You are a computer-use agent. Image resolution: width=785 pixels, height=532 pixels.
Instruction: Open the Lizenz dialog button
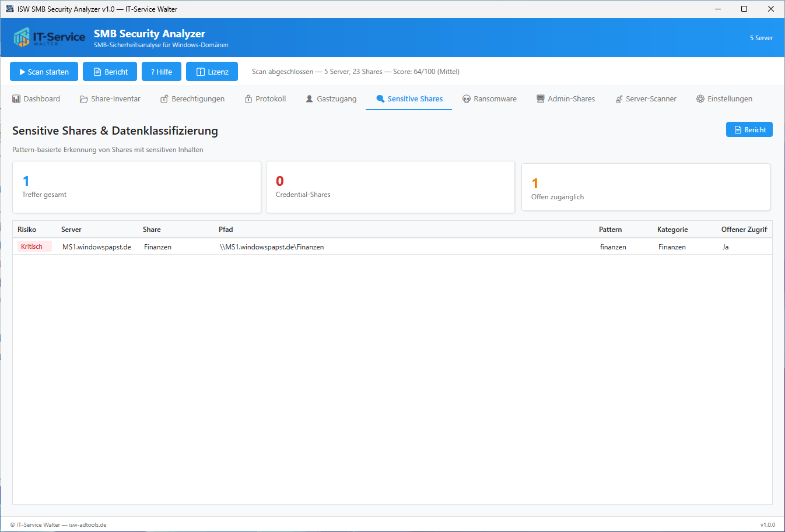[x=212, y=72]
